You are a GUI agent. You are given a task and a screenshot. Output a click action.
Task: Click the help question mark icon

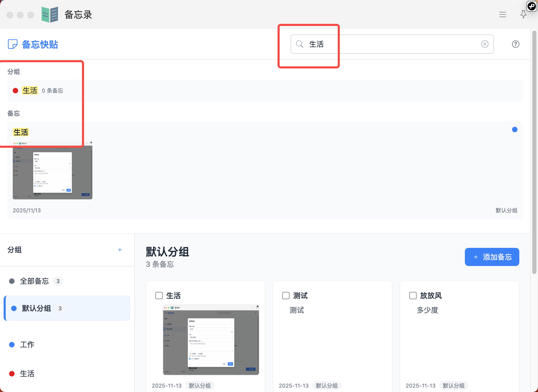tap(515, 44)
